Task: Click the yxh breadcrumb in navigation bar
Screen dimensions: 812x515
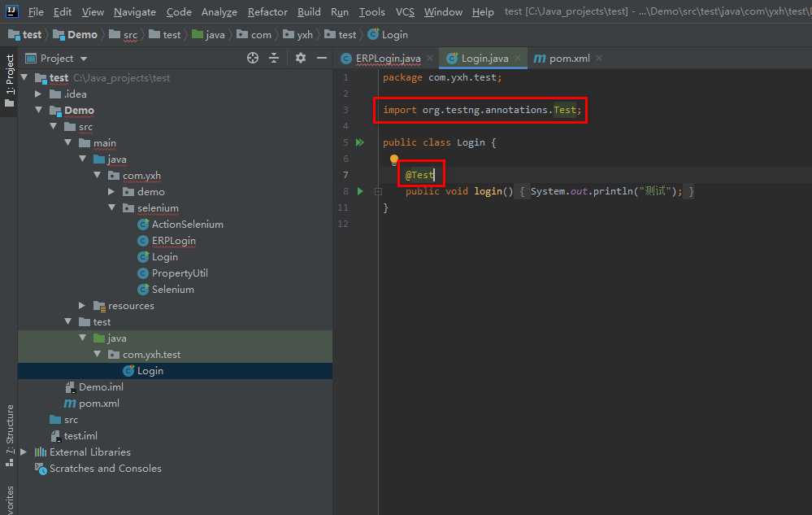Action: click(x=304, y=35)
